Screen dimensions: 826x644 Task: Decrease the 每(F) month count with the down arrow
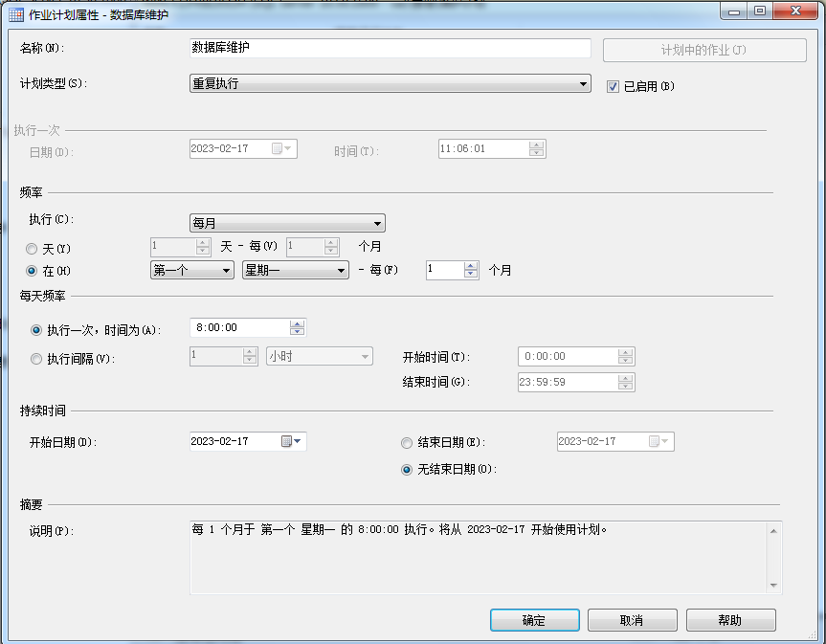471,275
